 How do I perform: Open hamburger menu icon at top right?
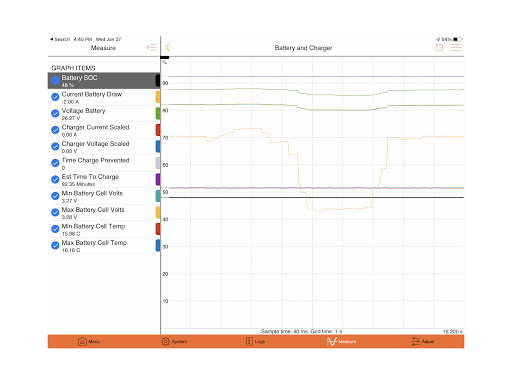tap(456, 48)
